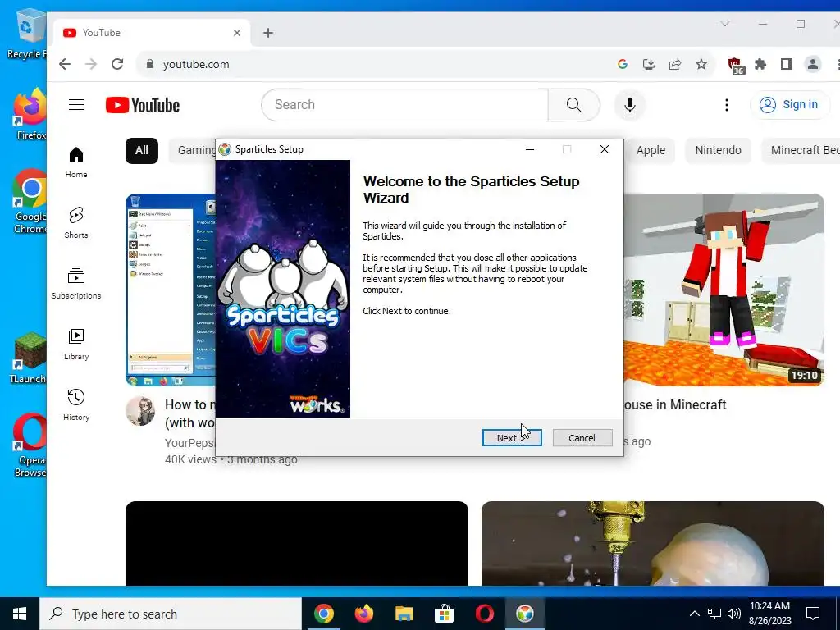Image resolution: width=840 pixels, height=630 pixels.
Task: Show hidden tray icons chevron
Action: [694, 614]
